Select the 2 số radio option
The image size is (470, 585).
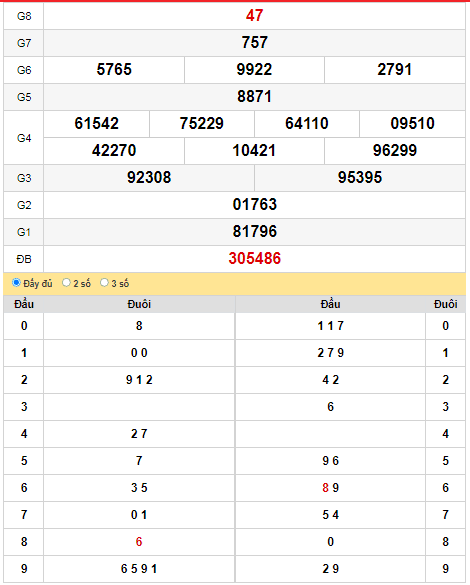tap(66, 282)
